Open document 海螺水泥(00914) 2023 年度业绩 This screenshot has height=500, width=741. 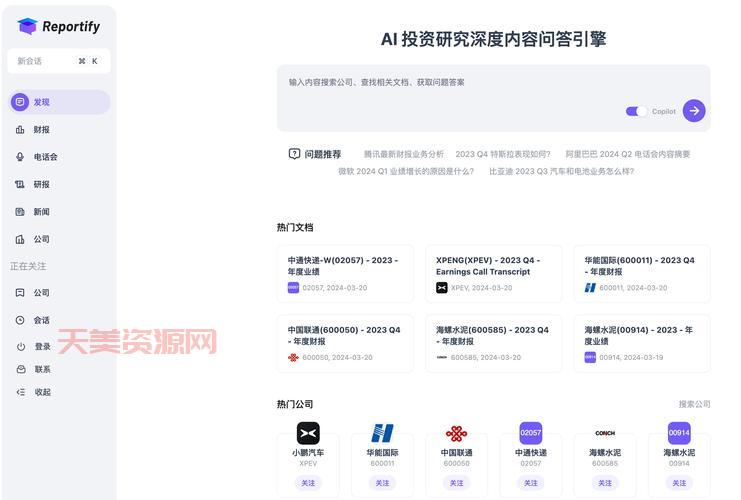[x=642, y=344]
